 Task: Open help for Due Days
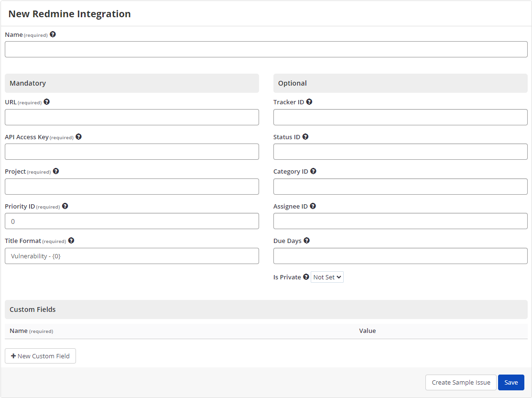click(x=306, y=240)
